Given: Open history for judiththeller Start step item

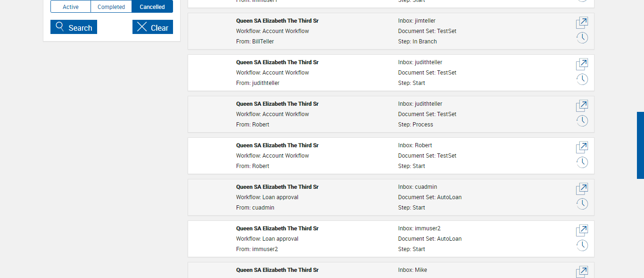Looking at the screenshot, I should coord(582,79).
